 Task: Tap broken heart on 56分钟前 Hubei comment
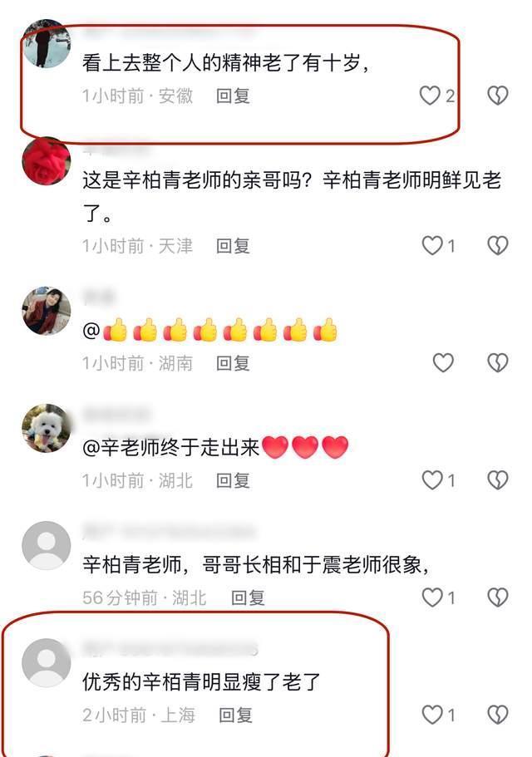pos(497,597)
